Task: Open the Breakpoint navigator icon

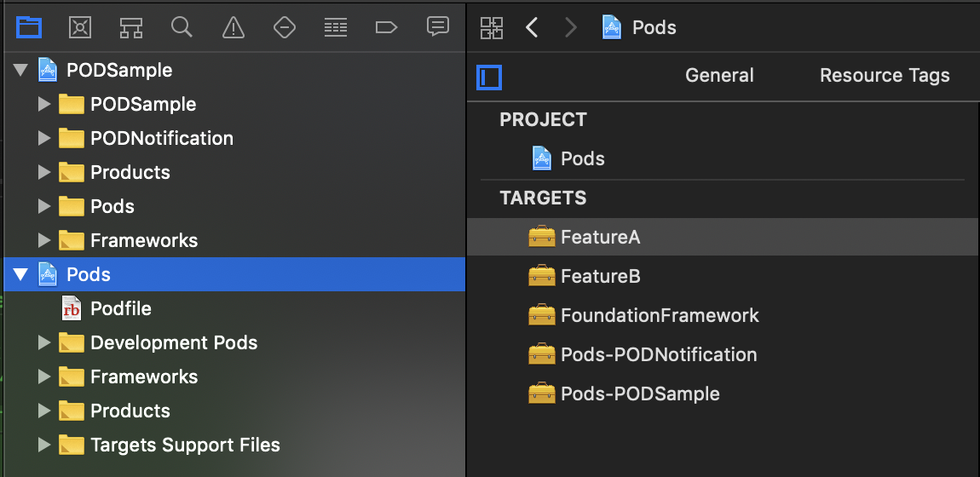Action: (386, 27)
